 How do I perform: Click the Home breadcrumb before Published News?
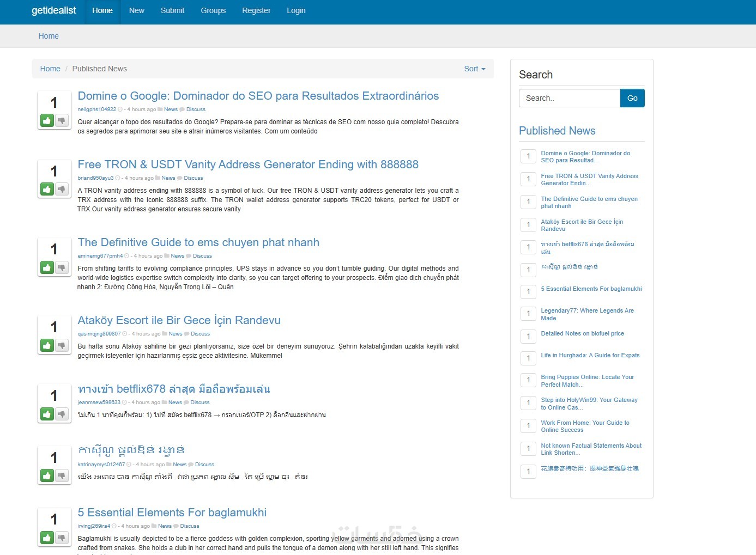50,69
